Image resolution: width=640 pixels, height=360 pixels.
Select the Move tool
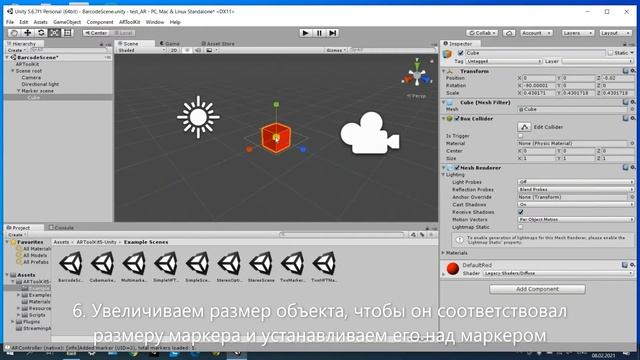tap(27, 33)
